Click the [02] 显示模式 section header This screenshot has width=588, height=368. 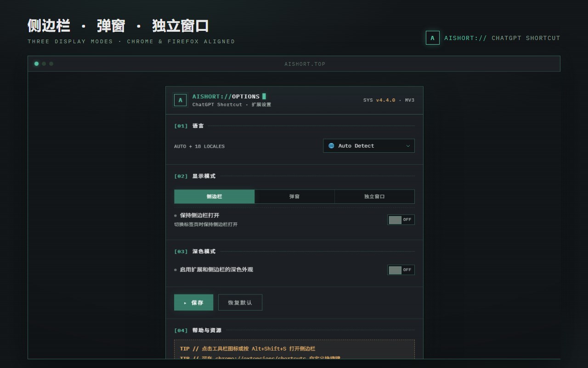195,176
